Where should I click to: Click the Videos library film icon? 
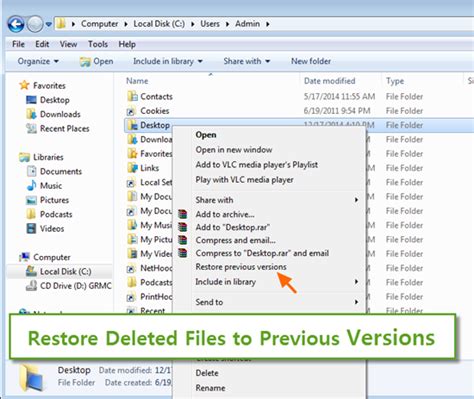click(31, 228)
